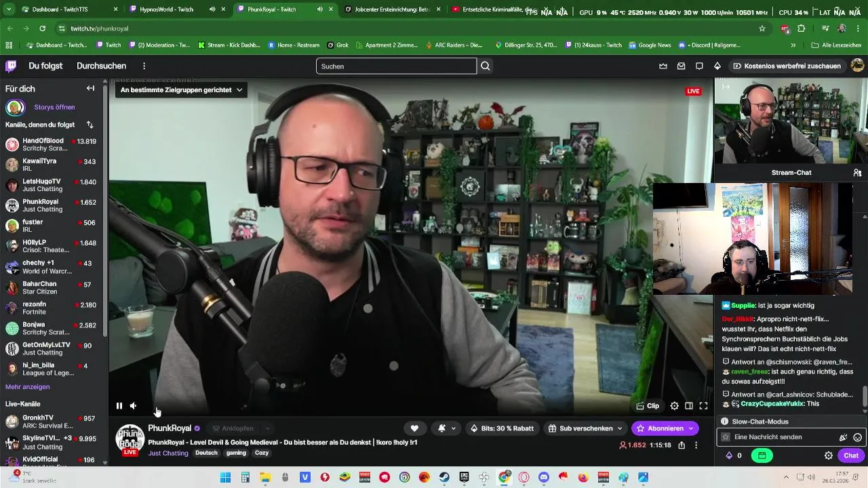Screen dimensions: 868x488
Task: Click the search magnifier button
Action: click(x=486, y=66)
